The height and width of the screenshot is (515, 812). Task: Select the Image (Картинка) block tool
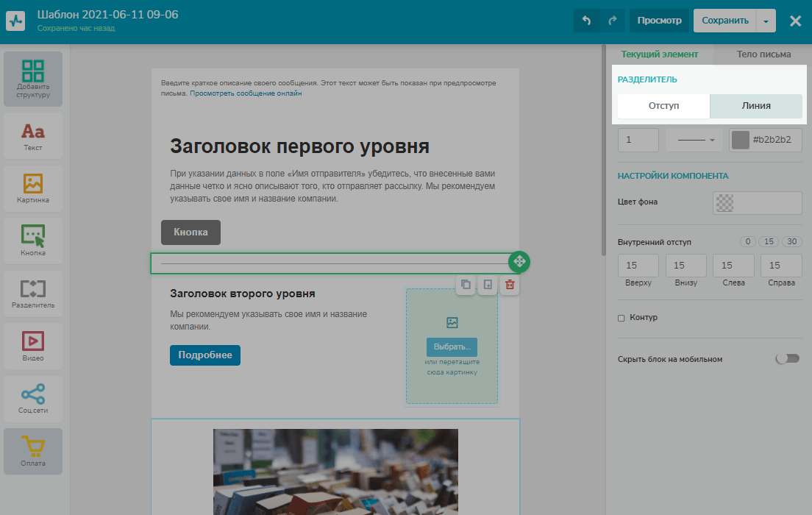click(32, 188)
